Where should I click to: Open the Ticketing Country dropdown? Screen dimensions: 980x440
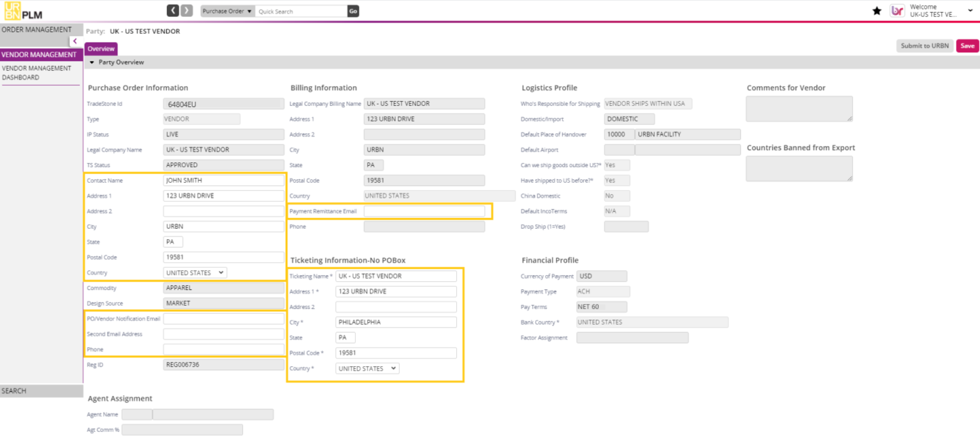coord(367,369)
